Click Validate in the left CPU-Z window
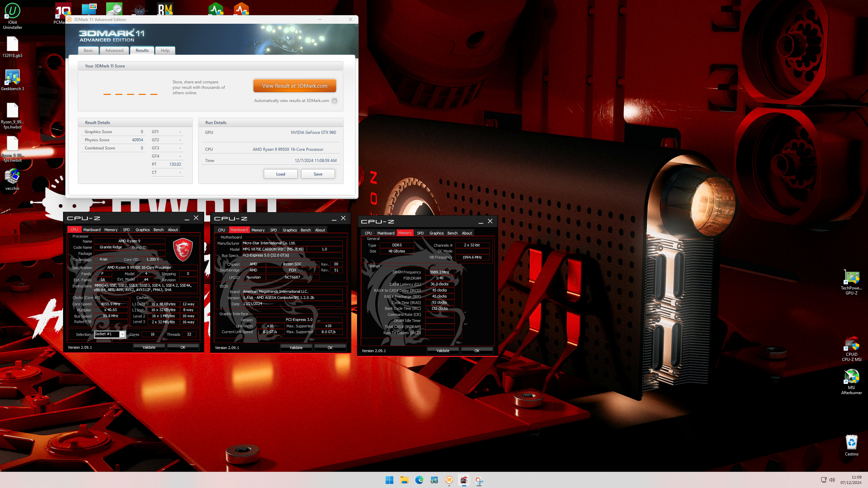Screen dimensions: 868x488 tap(149, 347)
